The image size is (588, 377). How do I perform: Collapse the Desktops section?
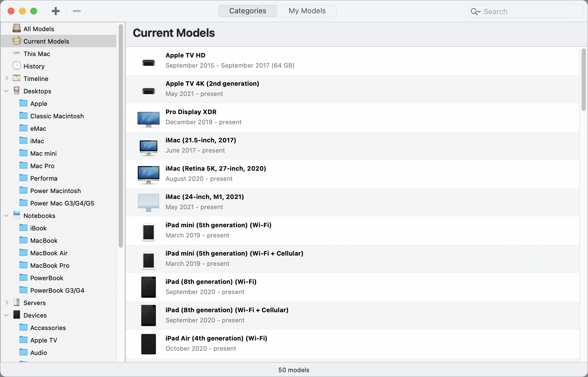[x=7, y=91]
